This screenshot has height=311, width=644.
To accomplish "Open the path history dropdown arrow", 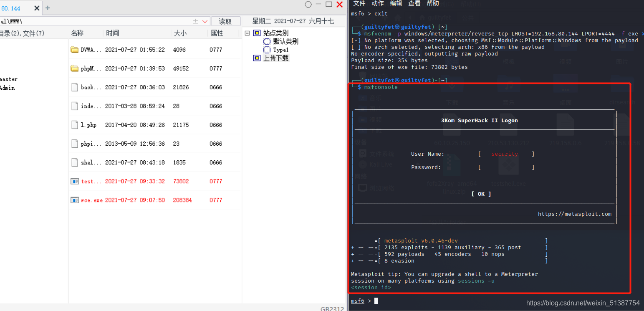I will [x=205, y=21].
